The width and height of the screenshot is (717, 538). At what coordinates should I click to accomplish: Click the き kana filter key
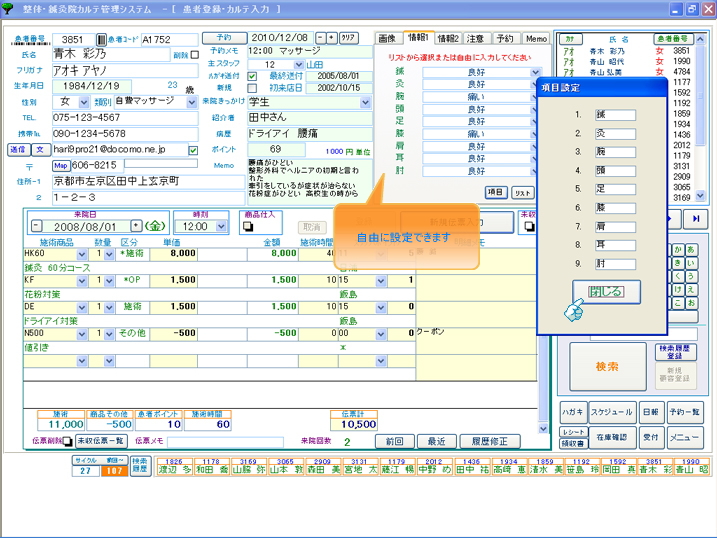[678, 263]
